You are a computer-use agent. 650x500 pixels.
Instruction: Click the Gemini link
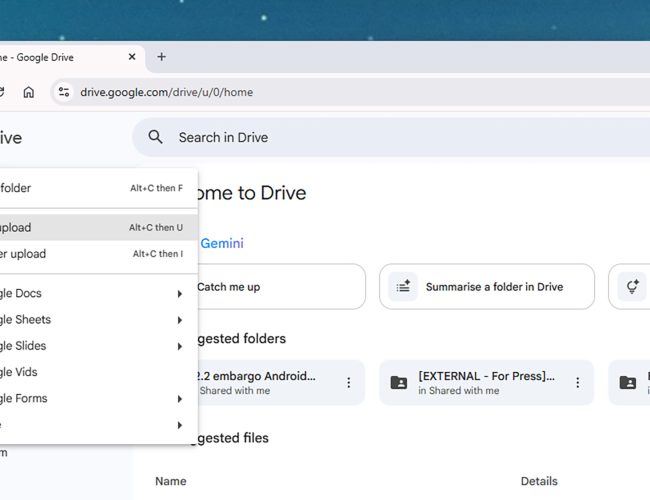(x=222, y=243)
